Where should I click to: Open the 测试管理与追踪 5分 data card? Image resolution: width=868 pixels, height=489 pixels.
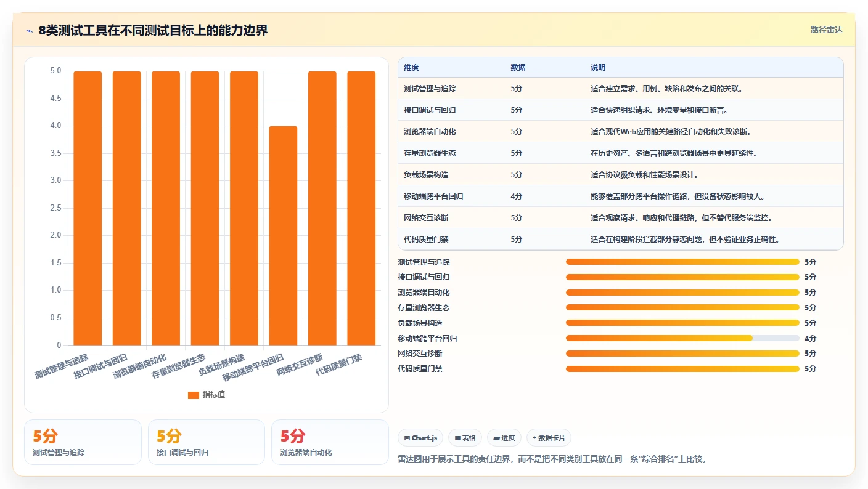[x=83, y=442]
